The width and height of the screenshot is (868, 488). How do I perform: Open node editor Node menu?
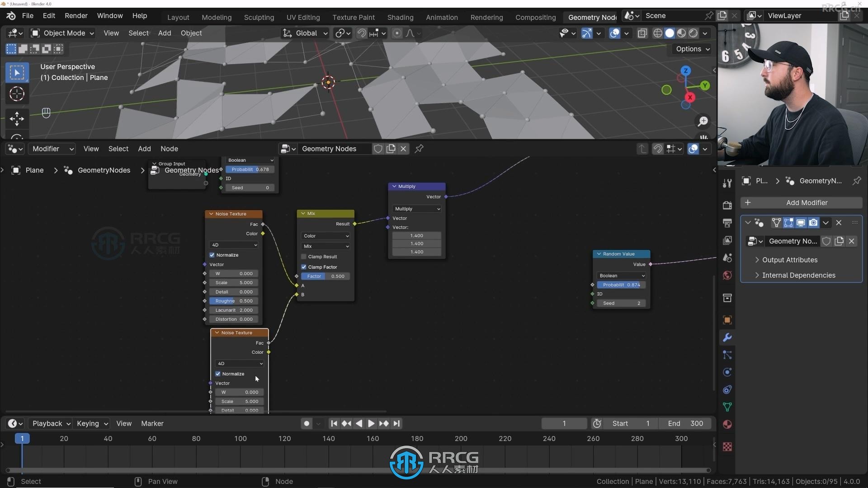(x=169, y=149)
